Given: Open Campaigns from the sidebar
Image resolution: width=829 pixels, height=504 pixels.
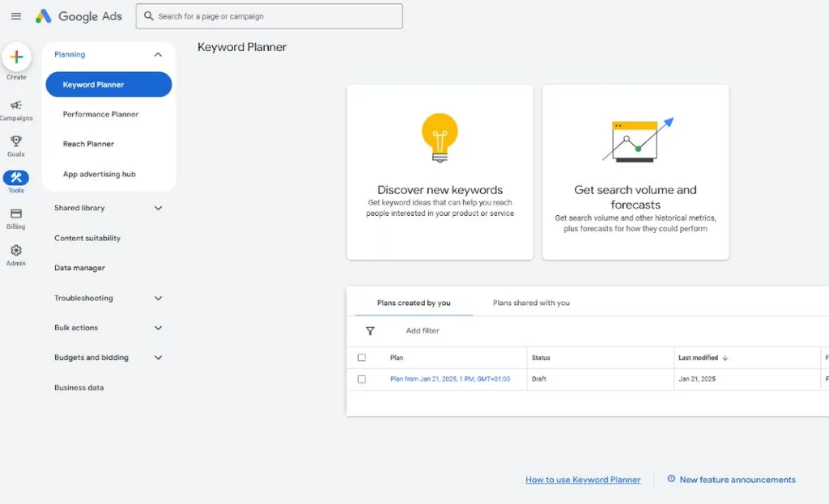Looking at the screenshot, I should click(x=16, y=110).
